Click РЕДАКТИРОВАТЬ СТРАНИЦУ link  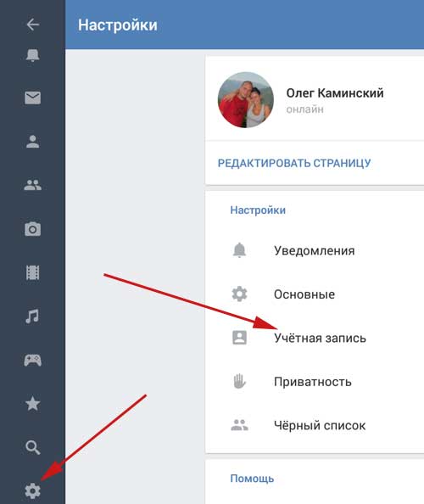click(294, 163)
